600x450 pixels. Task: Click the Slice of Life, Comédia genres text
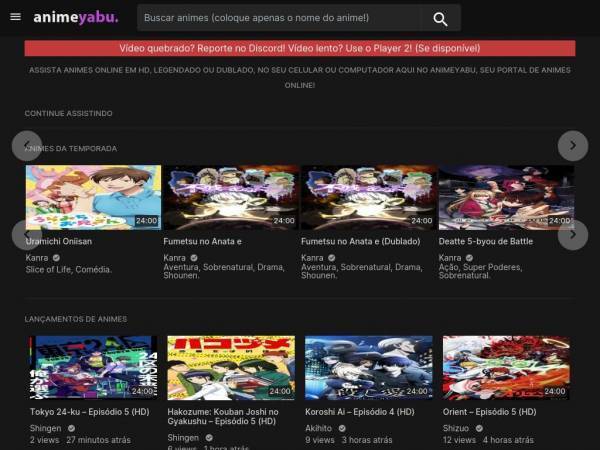click(69, 269)
